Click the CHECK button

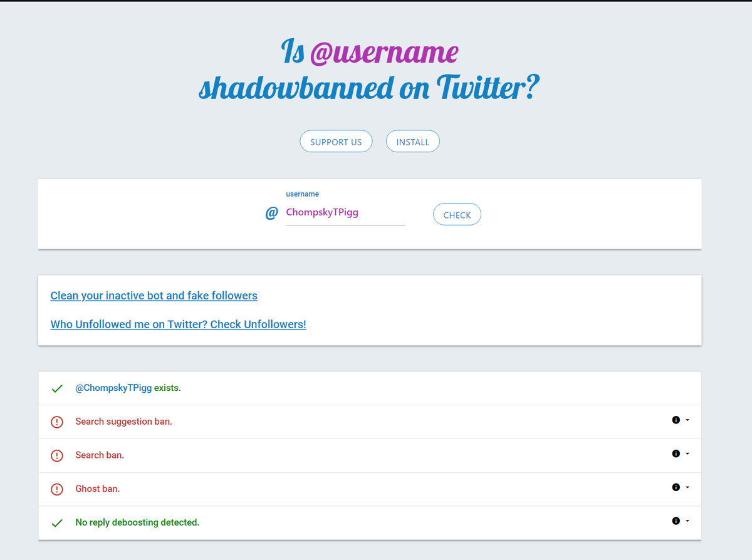coord(457,214)
